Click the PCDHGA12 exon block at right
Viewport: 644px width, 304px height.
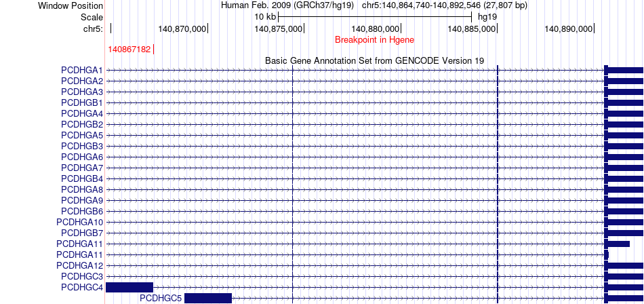(625, 265)
